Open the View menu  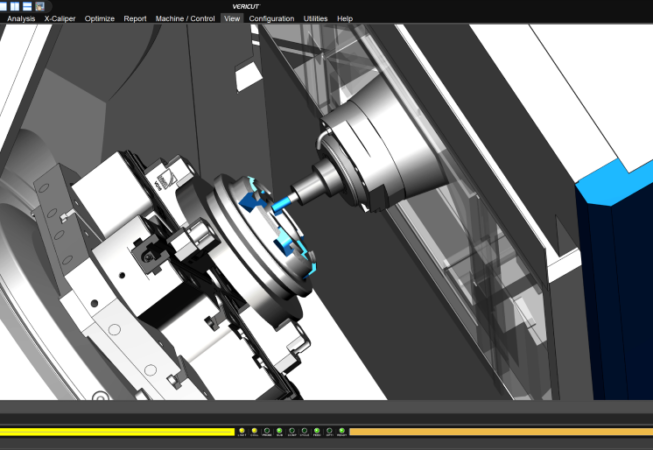pos(232,19)
